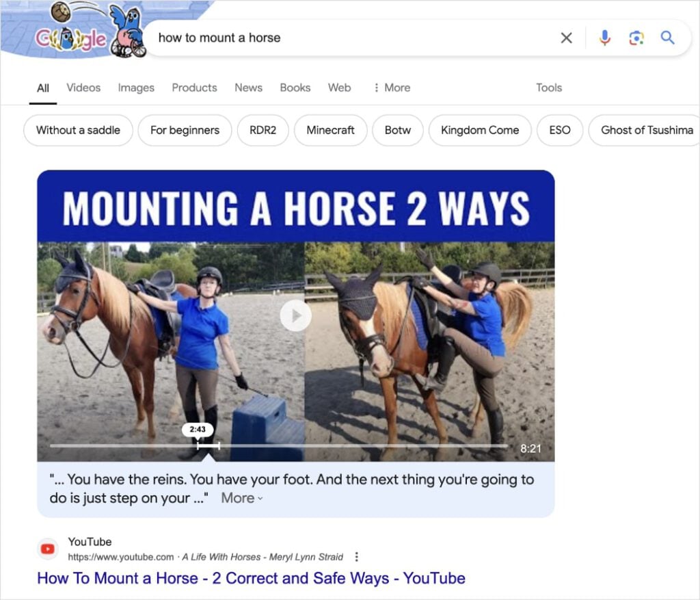Open Google Lens image search
700x600 pixels.
click(x=636, y=38)
